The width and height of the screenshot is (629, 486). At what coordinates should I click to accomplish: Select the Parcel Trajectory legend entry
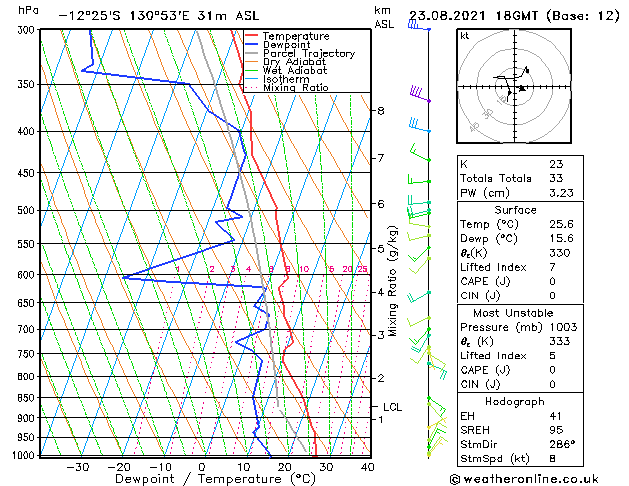300,53
